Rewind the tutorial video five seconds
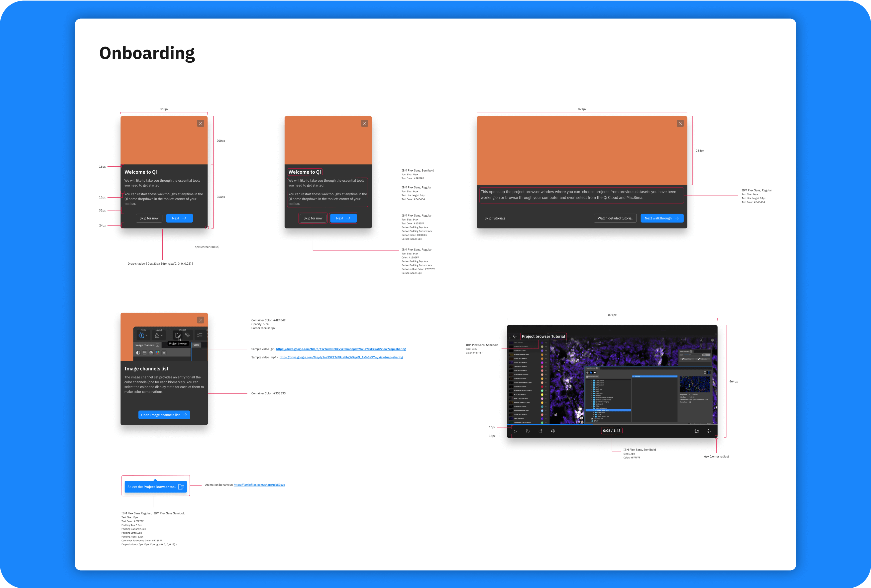The height and width of the screenshot is (588, 871). [x=528, y=431]
